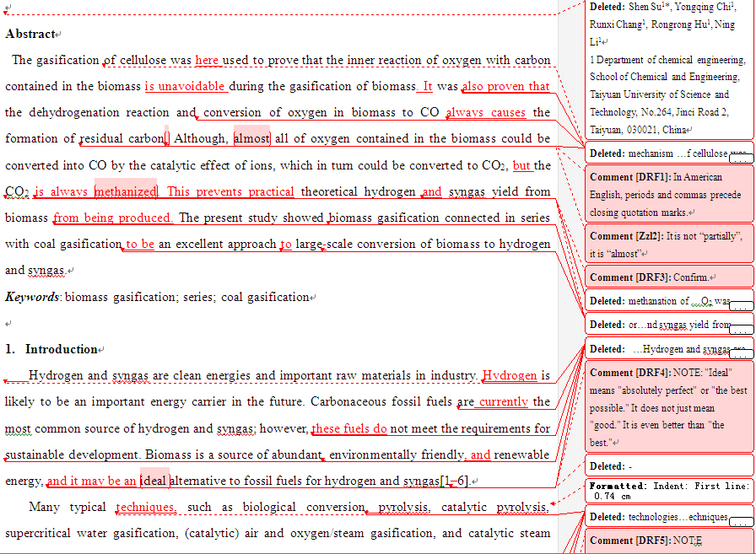Click the '1. Introduction' section heading
The image size is (756, 554).
(x=47, y=349)
